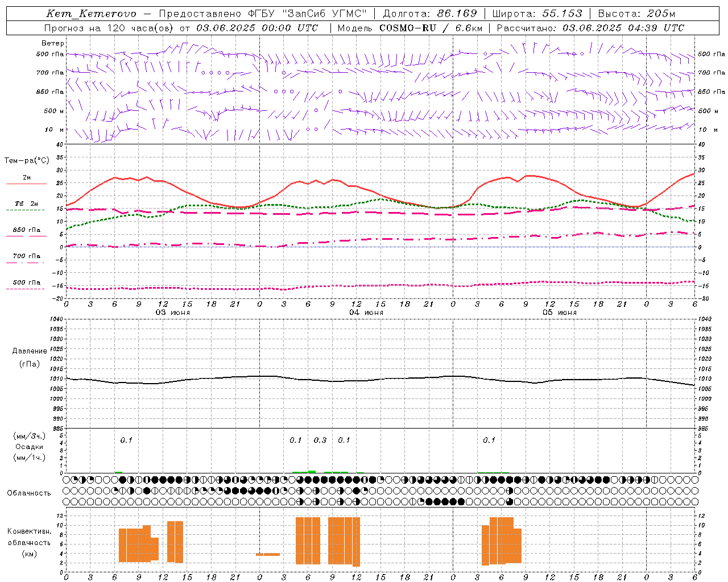This screenshot has height=582, width=728.
Task: Click the Тем-ра(°C) axis label
Action: [27, 161]
